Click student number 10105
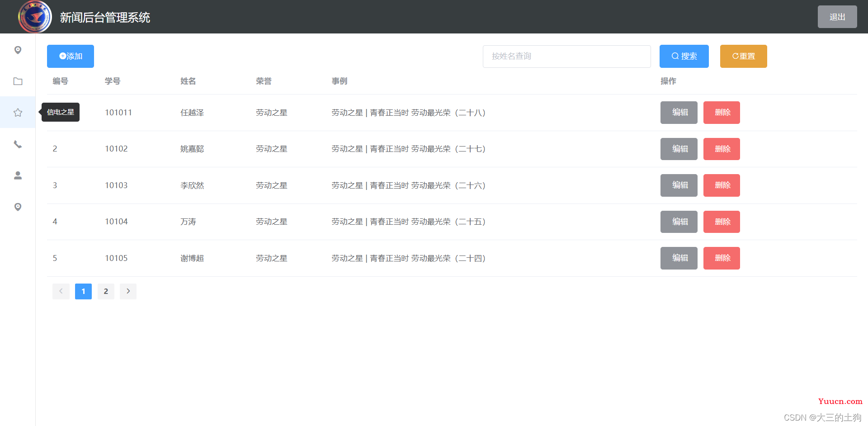 click(116, 258)
